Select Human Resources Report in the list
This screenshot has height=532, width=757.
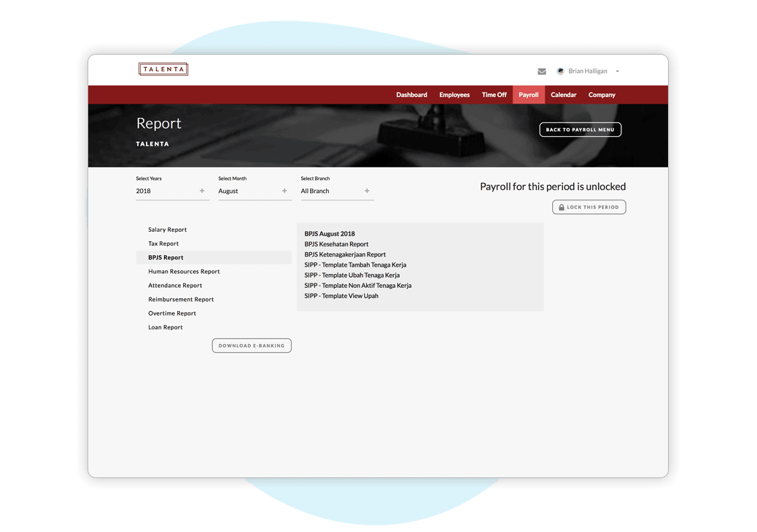pyautogui.click(x=184, y=272)
